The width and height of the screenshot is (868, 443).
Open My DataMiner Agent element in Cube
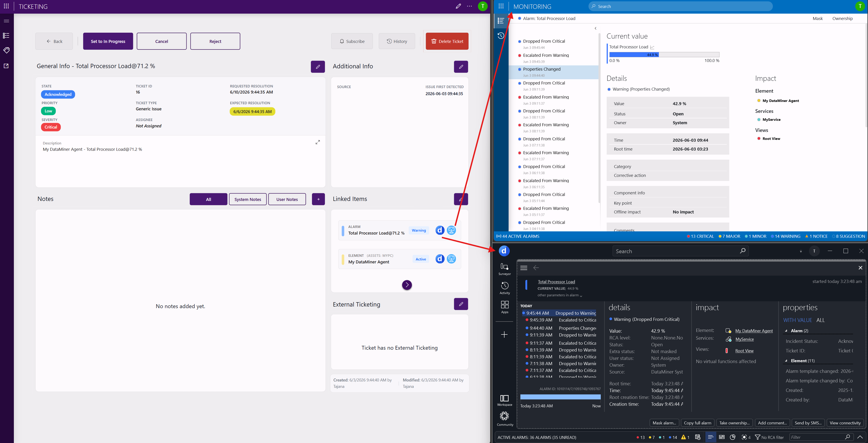(x=440, y=259)
